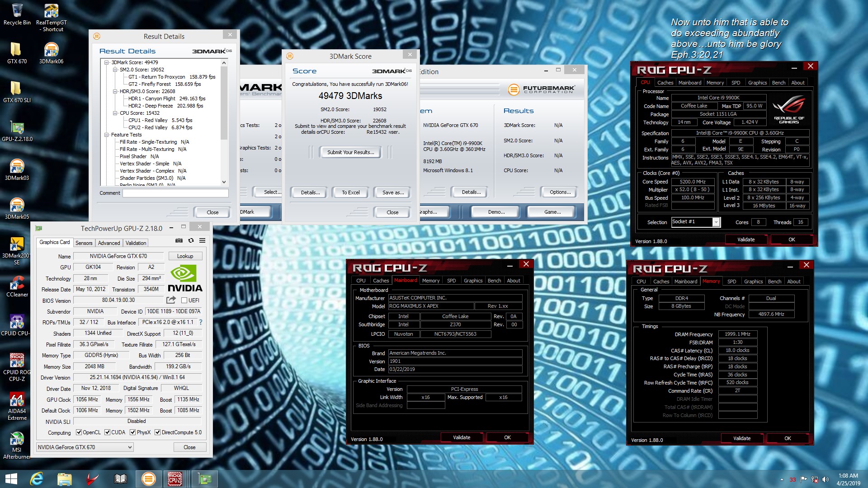The width and height of the screenshot is (868, 488).
Task: Toggle the DirectCompute 5.0 checkbox
Action: tap(158, 432)
